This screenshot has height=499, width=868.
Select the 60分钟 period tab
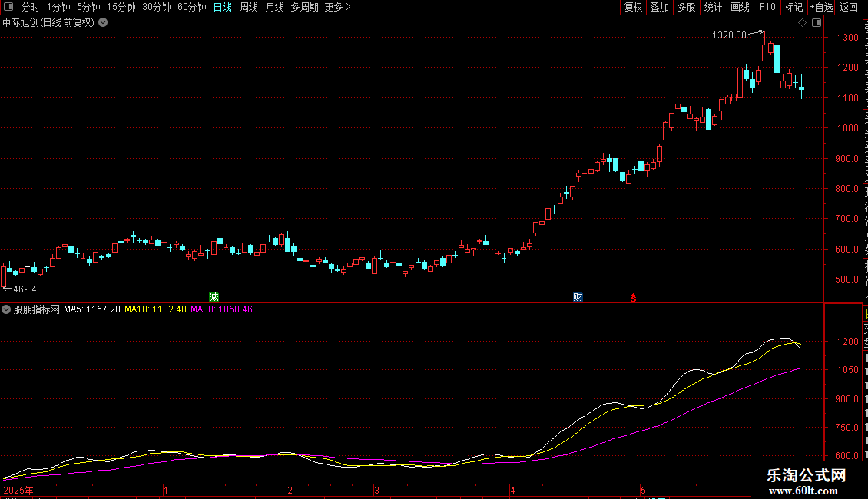pyautogui.click(x=191, y=7)
